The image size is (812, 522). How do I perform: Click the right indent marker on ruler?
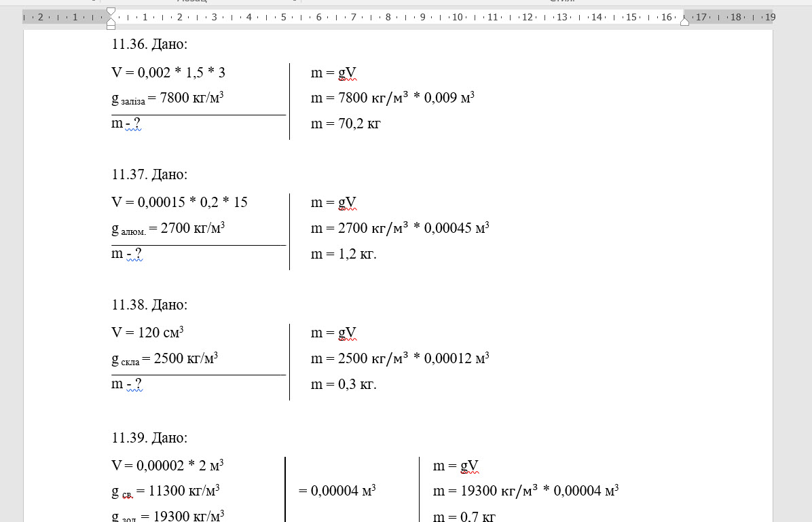click(684, 21)
